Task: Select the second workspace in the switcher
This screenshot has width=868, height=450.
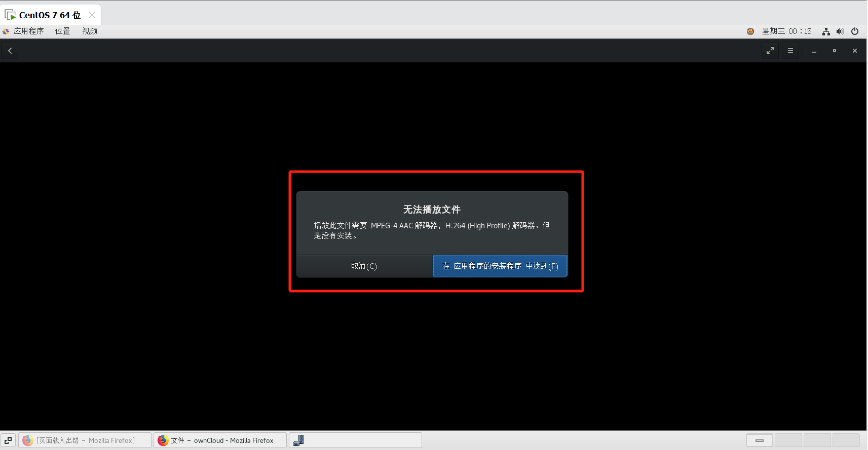Action: click(788, 440)
